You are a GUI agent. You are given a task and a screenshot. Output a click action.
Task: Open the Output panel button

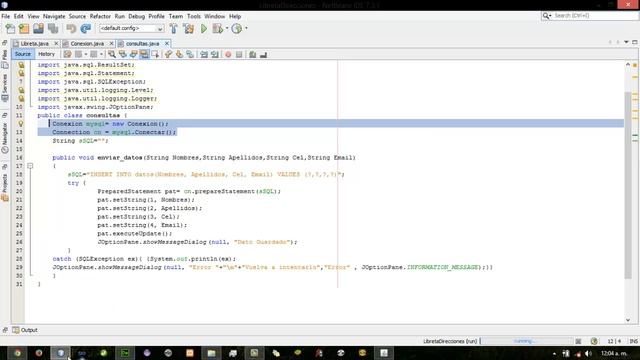(25, 330)
